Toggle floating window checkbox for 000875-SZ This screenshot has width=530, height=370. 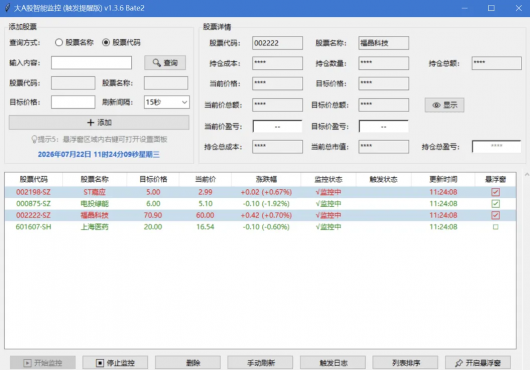pyautogui.click(x=496, y=204)
